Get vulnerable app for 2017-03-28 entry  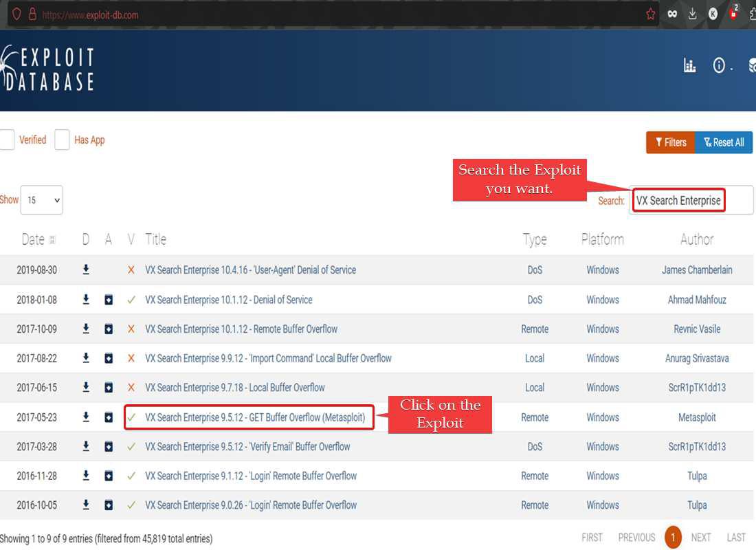pos(109,447)
